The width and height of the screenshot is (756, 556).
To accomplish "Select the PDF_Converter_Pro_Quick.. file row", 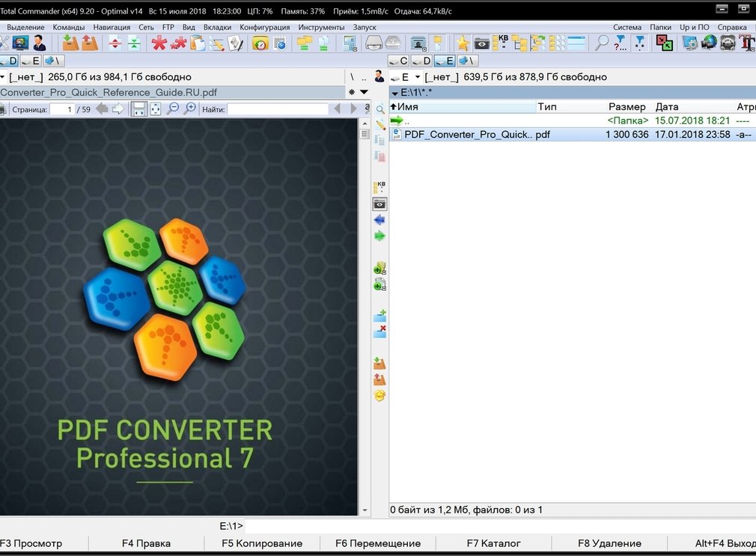I will [x=573, y=135].
